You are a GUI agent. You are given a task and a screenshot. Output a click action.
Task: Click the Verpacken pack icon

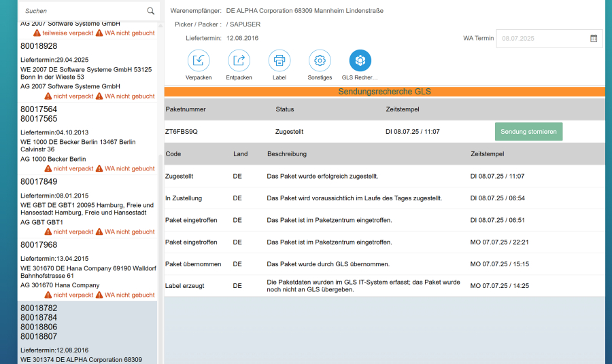point(198,61)
